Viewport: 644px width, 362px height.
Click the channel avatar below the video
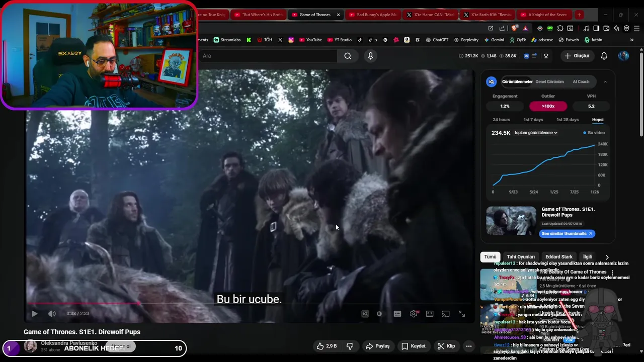[x=30, y=346]
